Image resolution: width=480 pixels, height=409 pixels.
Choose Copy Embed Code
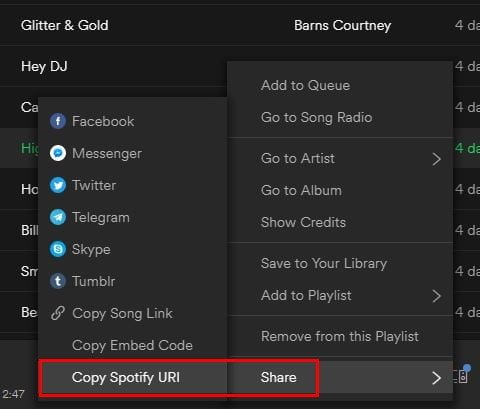coord(133,345)
